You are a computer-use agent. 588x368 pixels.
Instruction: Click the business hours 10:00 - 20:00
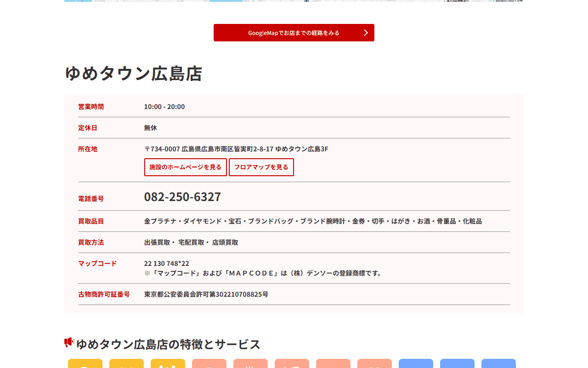point(164,107)
